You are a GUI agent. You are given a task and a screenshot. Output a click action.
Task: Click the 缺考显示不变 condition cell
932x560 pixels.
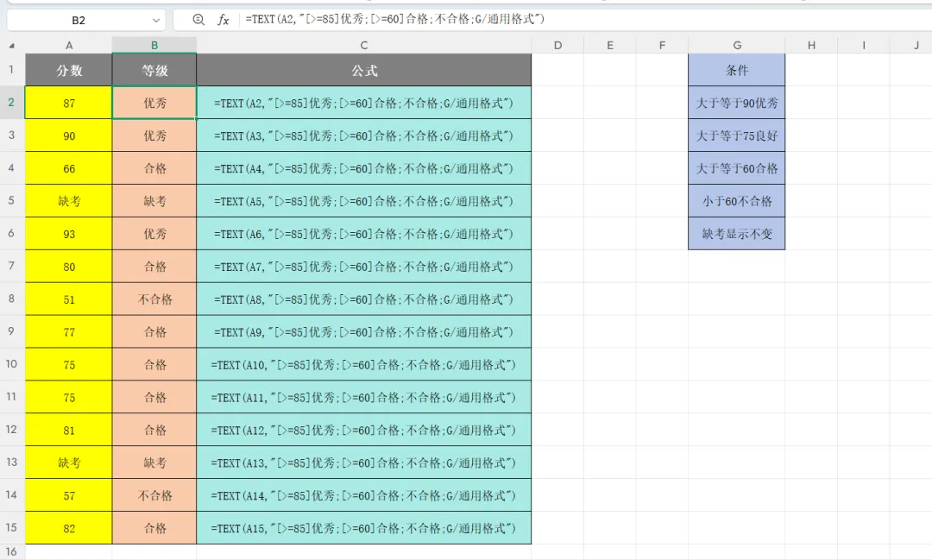coord(737,234)
